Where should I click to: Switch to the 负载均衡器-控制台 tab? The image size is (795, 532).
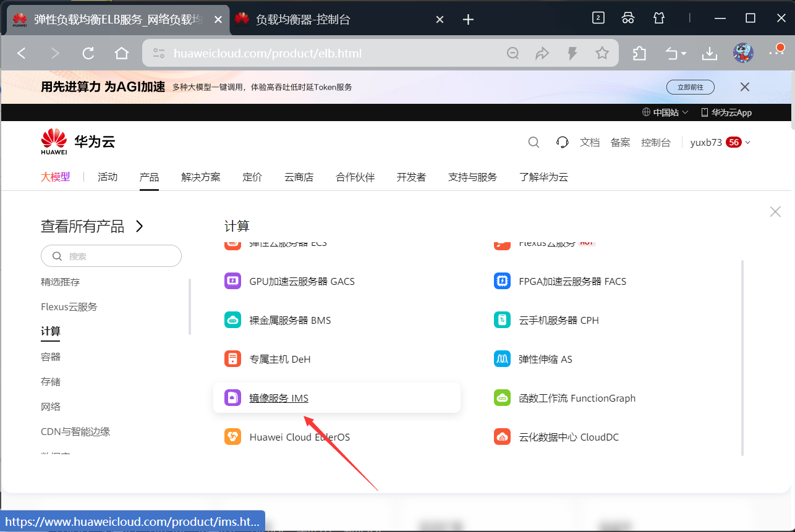pyautogui.click(x=340, y=19)
